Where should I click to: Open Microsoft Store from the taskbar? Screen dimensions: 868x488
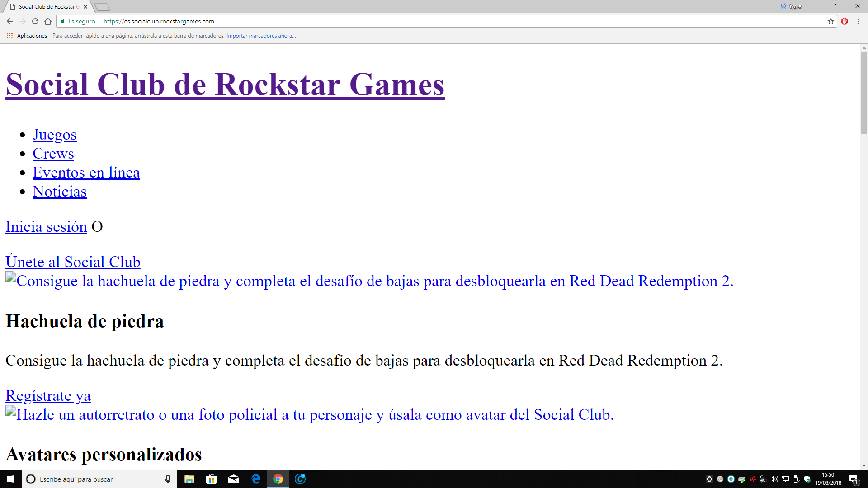tap(211, 479)
